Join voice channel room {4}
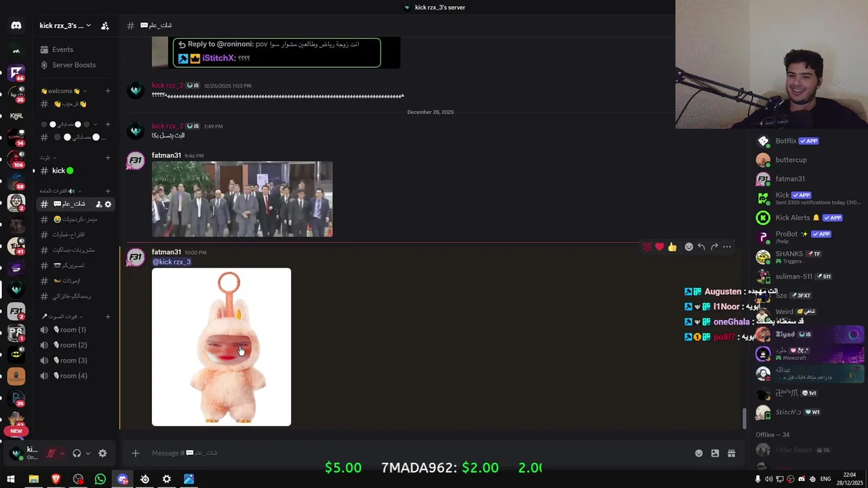 pos(75,376)
